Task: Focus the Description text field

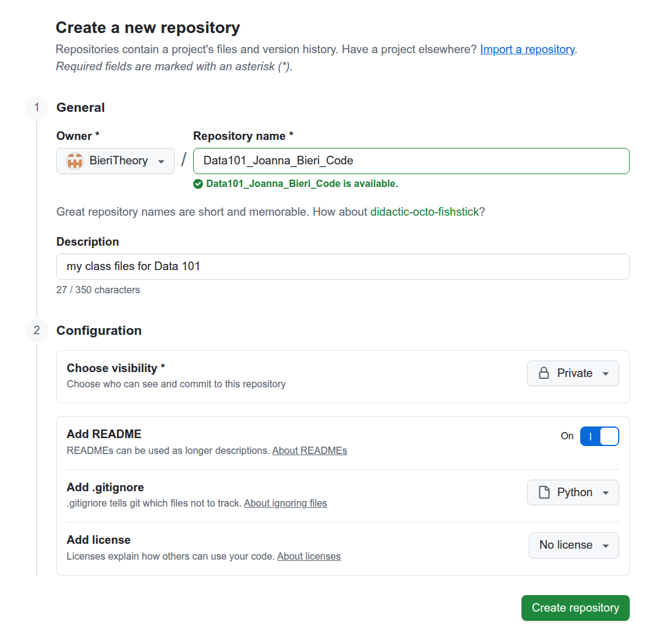Action: (342, 267)
